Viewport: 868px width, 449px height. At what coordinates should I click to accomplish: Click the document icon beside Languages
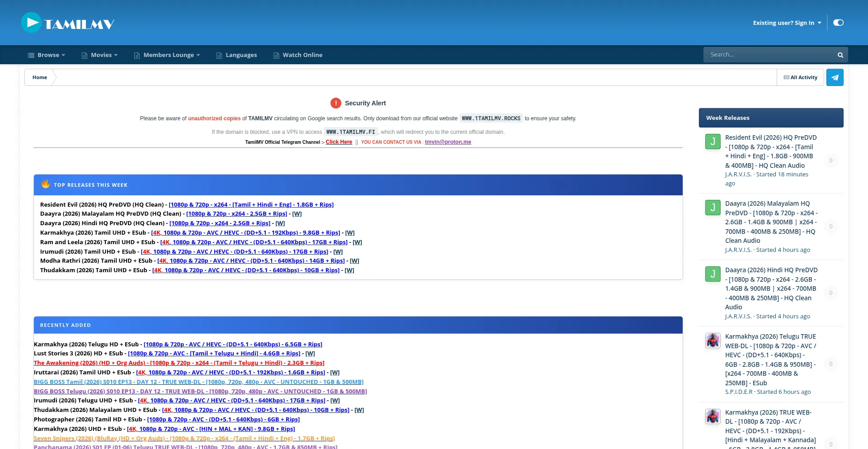(x=219, y=55)
